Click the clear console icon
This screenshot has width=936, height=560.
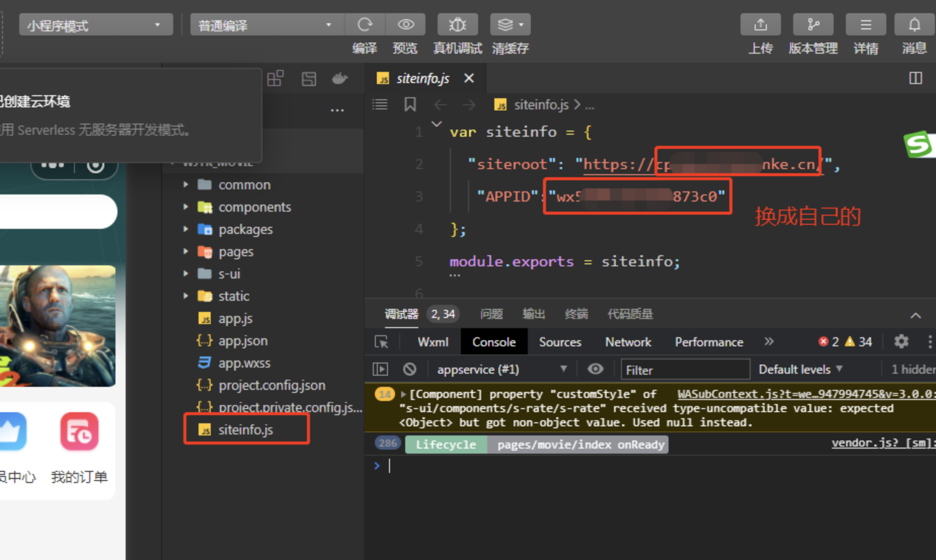pos(410,370)
